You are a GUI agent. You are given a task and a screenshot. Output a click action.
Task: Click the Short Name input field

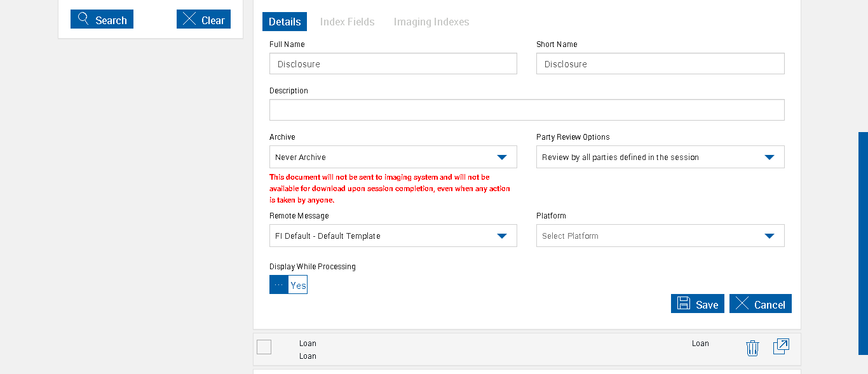660,63
